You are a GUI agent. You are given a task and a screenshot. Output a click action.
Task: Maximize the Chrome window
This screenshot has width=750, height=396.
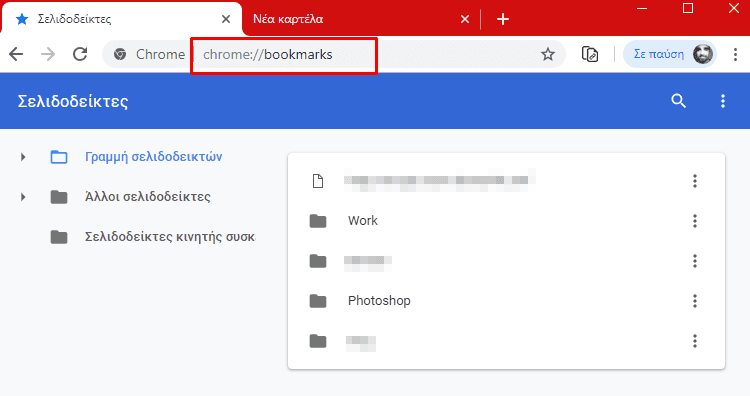point(688,9)
